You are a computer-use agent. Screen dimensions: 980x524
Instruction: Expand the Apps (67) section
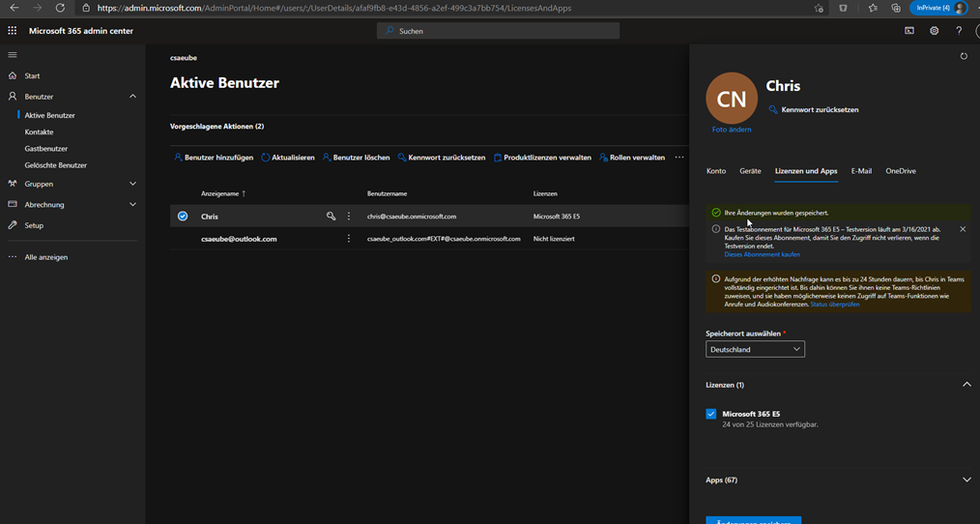coord(966,480)
